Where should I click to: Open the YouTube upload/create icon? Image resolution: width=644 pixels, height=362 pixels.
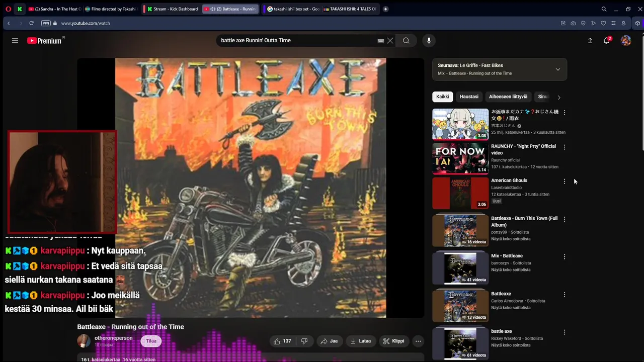tap(590, 41)
